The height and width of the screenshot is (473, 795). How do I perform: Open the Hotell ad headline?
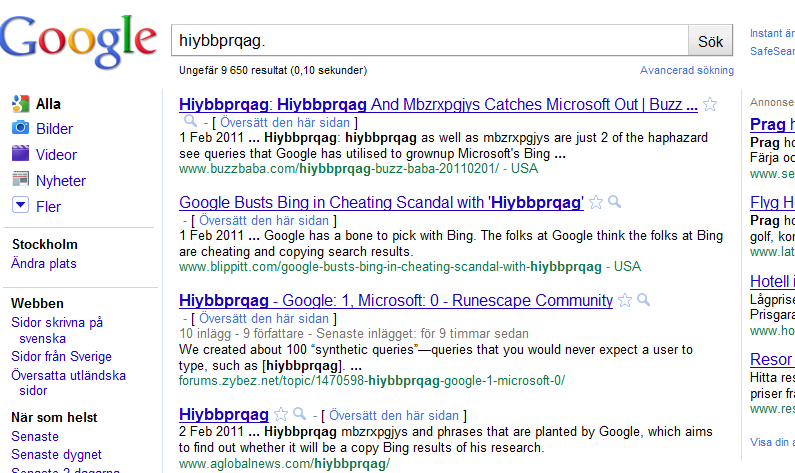point(772,281)
